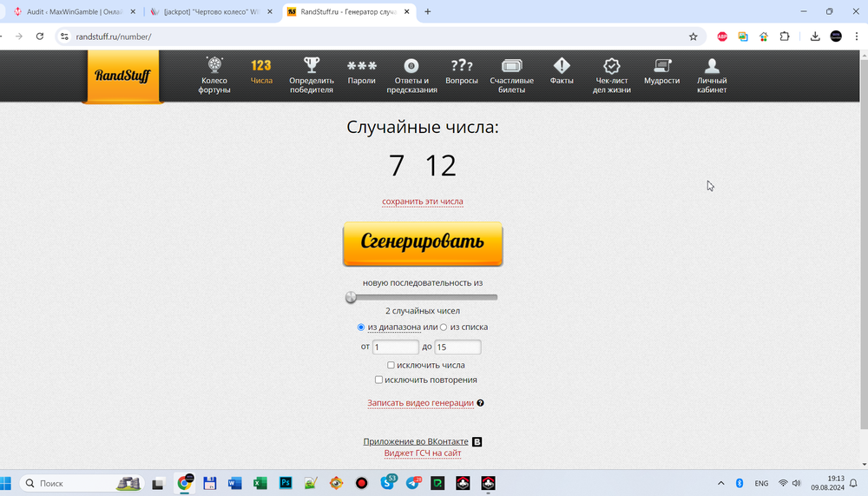This screenshot has height=496, width=868.
Task: Switch to the [jackpot] Чертово колесо tab
Action: coord(211,12)
